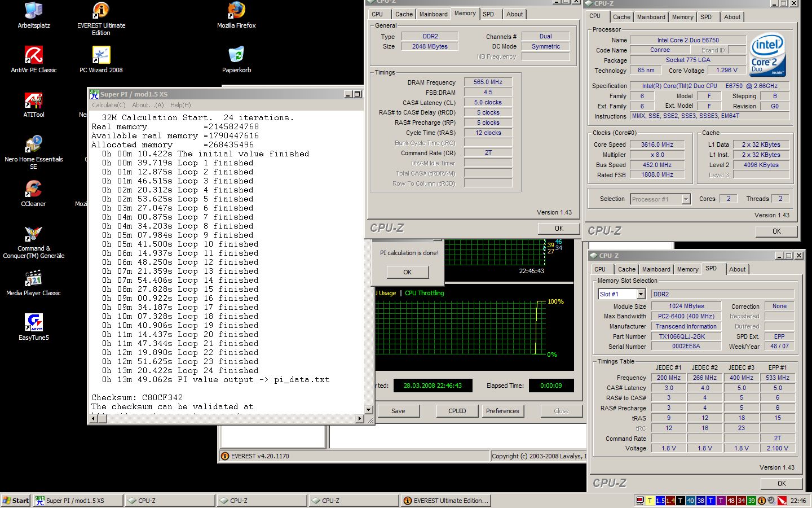This screenshot has height=508, width=812.
Task: Click the yellow T tray sensor icon
Action: 650,501
